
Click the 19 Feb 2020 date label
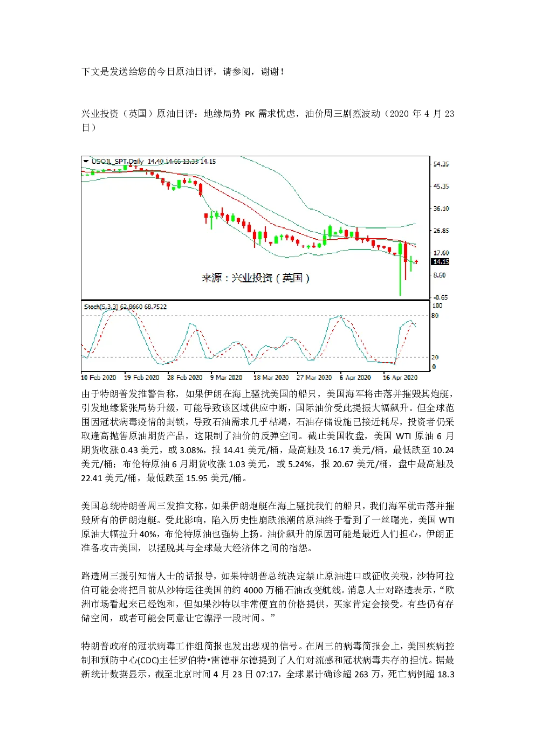(141, 378)
